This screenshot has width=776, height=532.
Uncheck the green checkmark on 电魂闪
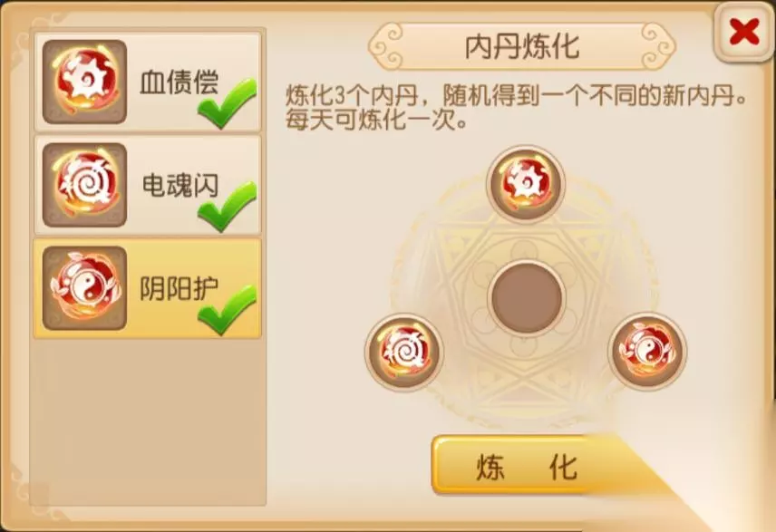[x=228, y=207]
